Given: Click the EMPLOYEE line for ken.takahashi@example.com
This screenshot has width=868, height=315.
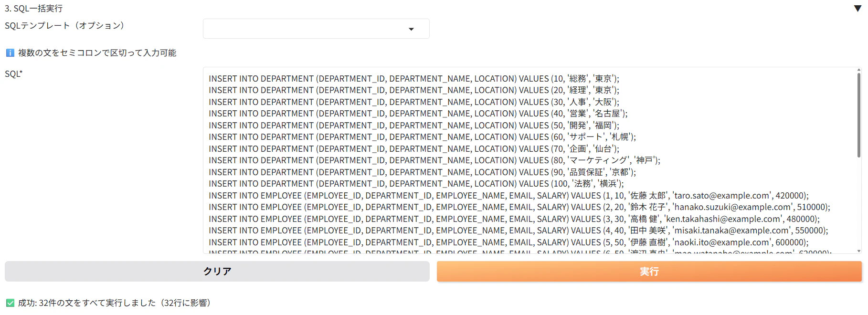Looking at the screenshot, I should pyautogui.click(x=514, y=219).
